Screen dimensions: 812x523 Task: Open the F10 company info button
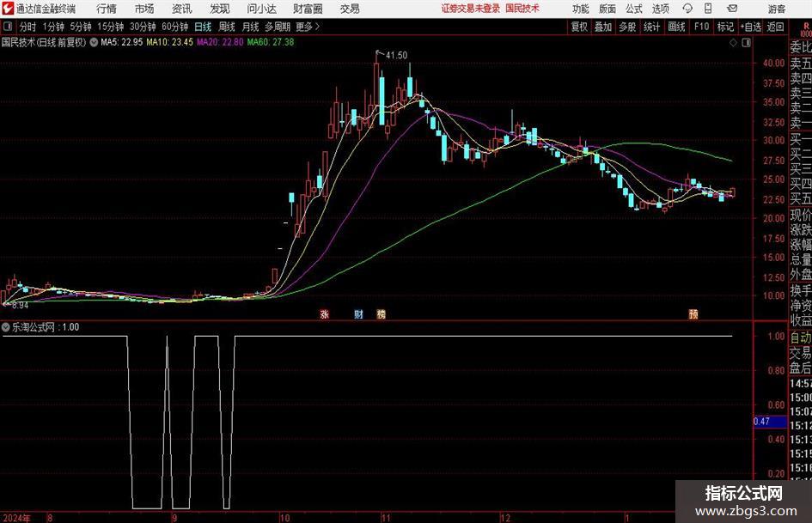(701, 27)
